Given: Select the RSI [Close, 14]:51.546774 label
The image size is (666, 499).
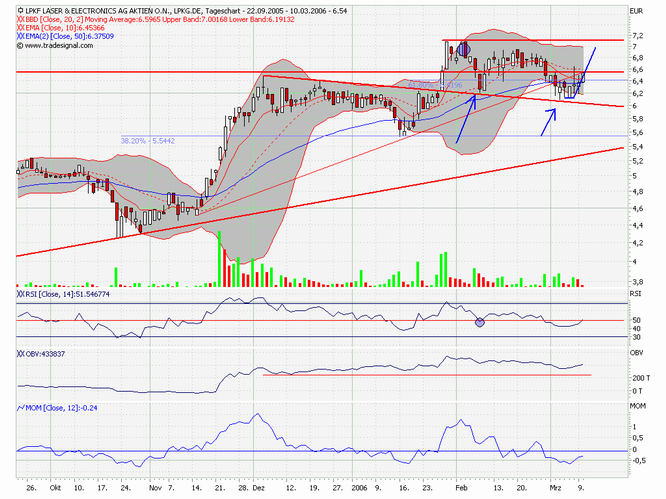Looking at the screenshot, I should click(68, 294).
